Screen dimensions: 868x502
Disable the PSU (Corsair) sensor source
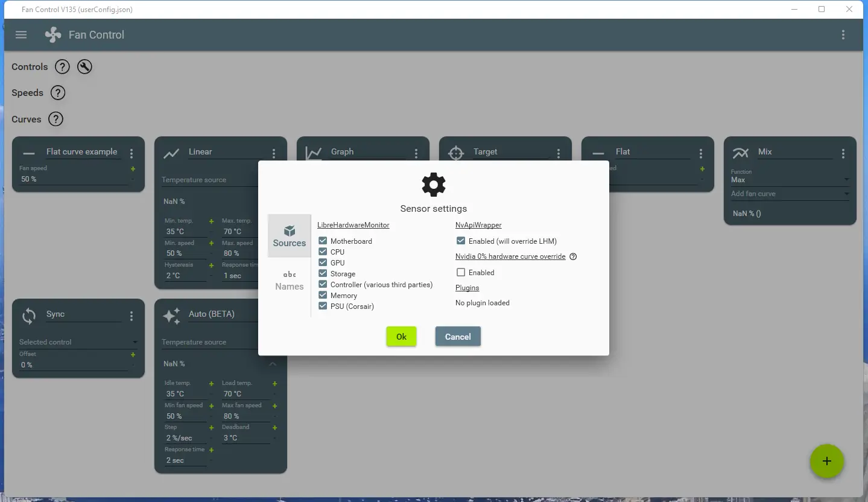coord(323,306)
